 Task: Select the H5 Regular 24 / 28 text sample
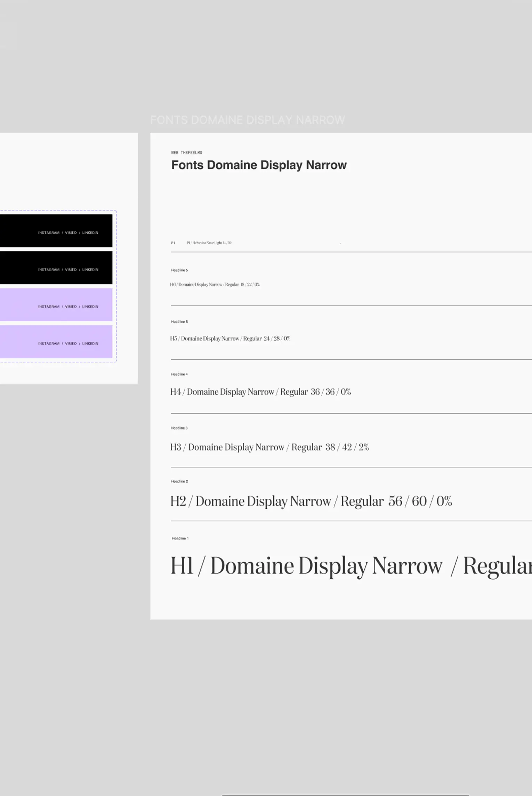pos(230,338)
